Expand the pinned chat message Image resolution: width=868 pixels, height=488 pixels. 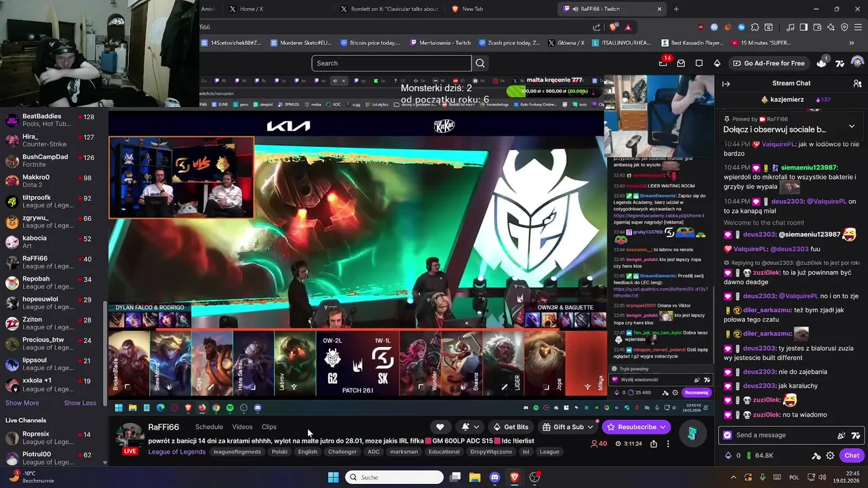[x=852, y=126]
